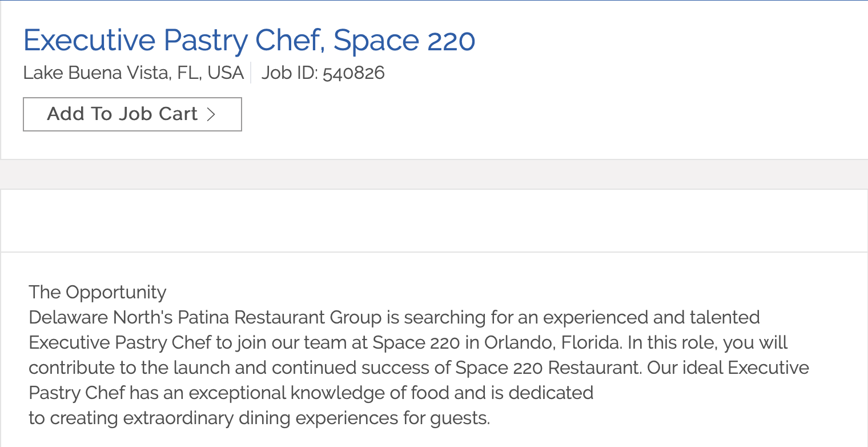This screenshot has height=447, width=868.
Task: Click the right chevron in Add To Job Cart
Action: 211,114
